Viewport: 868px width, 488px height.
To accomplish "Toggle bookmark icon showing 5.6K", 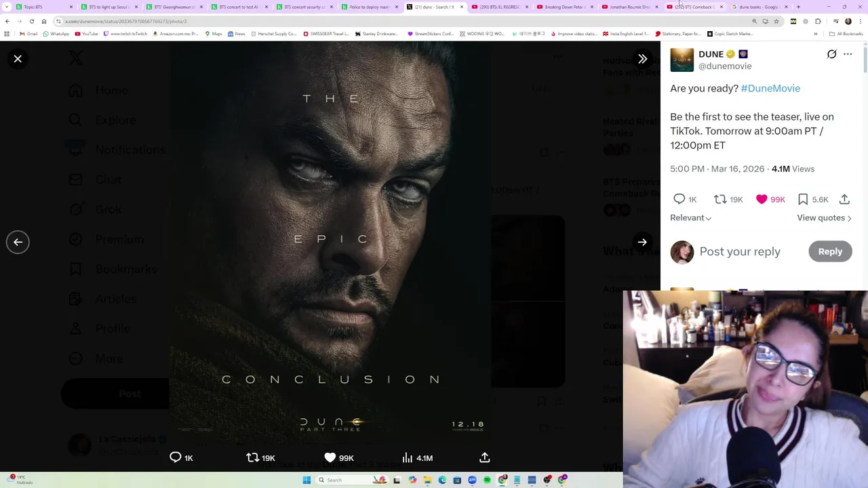I will 803,199.
